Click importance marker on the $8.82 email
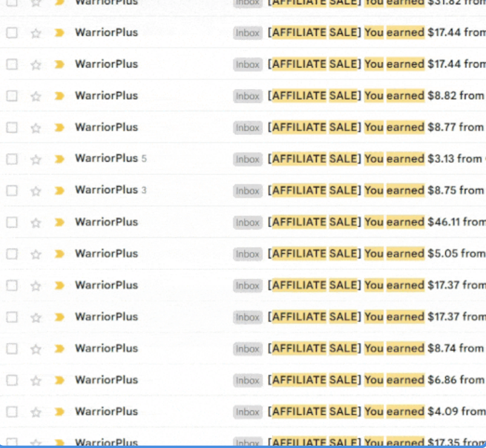Viewport: 486px width, 448px height. click(x=59, y=96)
